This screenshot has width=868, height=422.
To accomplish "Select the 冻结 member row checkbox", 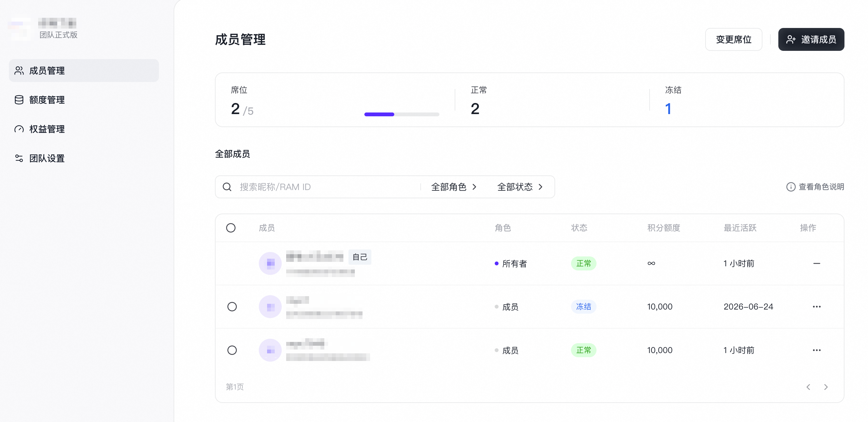I will (232, 307).
